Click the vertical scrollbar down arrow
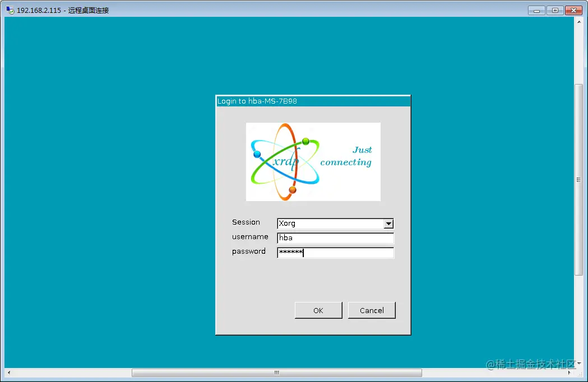The height and width of the screenshot is (382, 588). click(579, 364)
